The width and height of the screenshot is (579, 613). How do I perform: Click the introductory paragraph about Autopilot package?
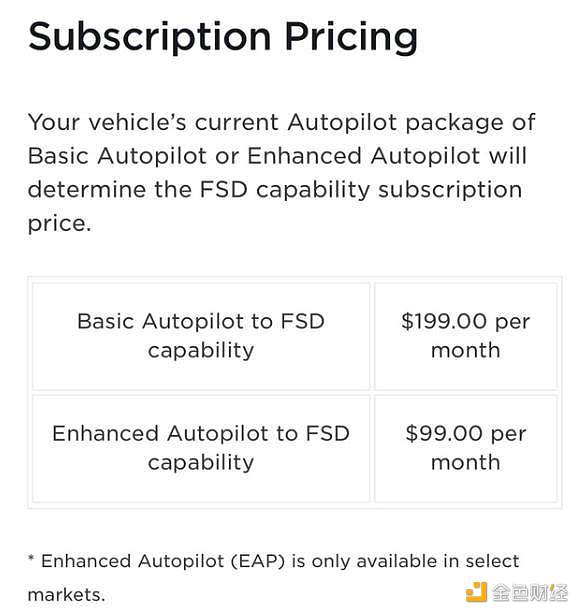[x=281, y=173]
